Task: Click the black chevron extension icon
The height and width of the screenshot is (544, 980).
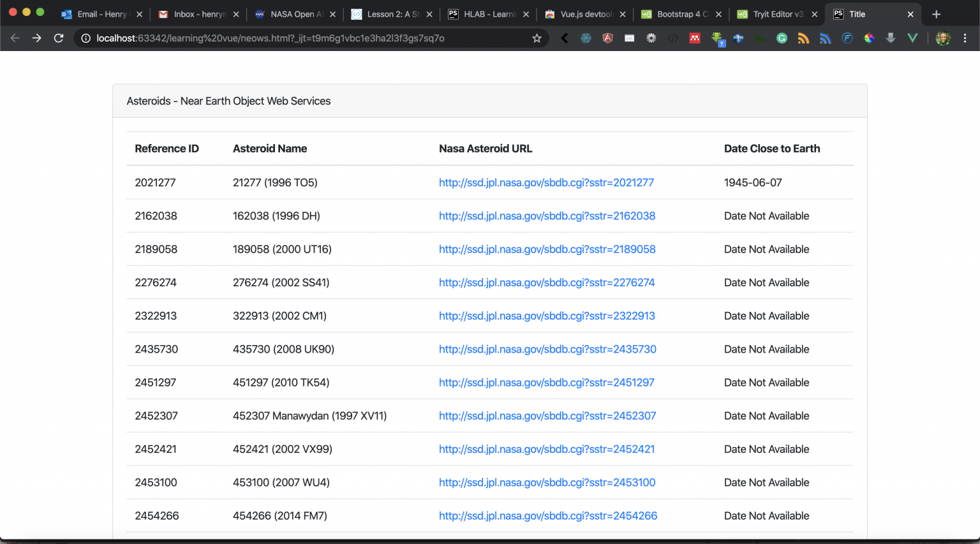Action: pos(564,38)
